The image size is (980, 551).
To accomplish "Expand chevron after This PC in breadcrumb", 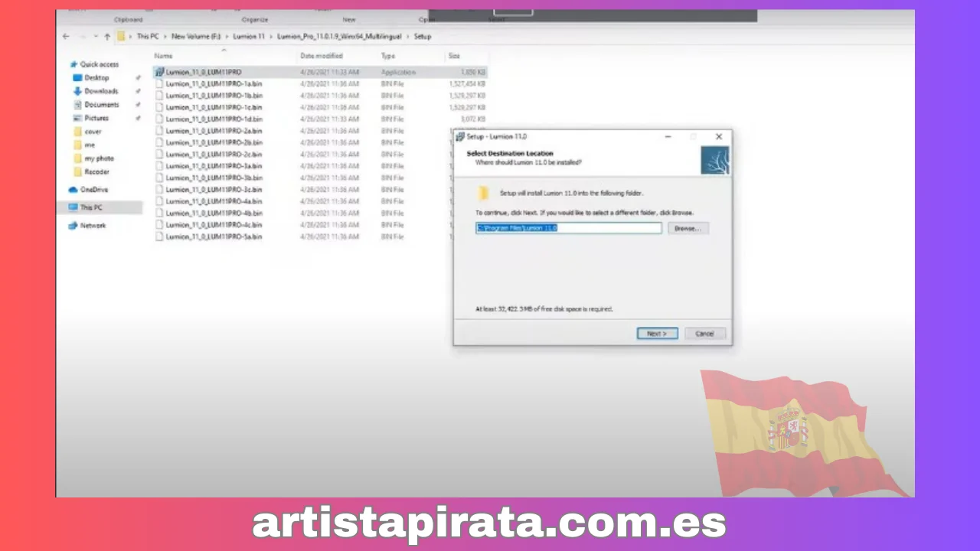I will tap(165, 36).
